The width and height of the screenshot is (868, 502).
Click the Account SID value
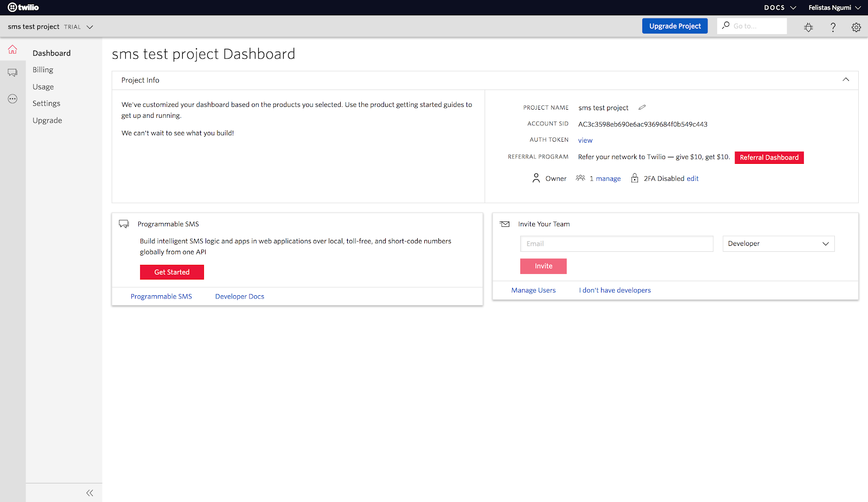coord(643,124)
